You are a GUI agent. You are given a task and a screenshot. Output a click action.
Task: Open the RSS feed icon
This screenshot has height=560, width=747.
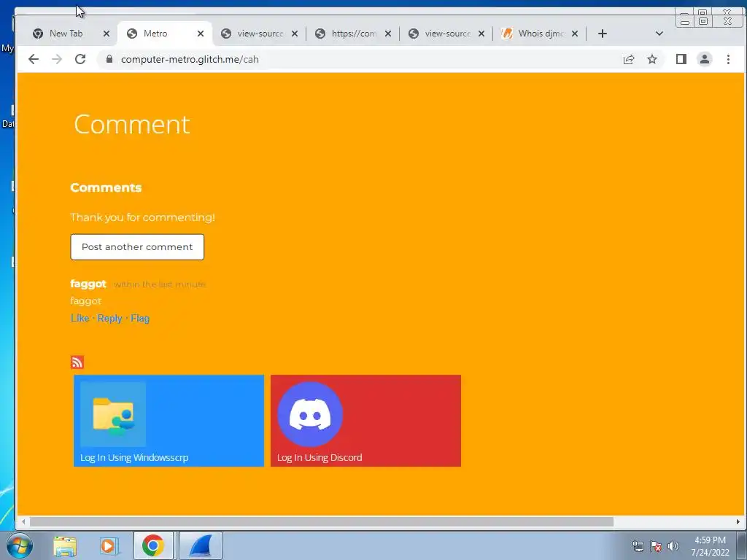(x=77, y=362)
